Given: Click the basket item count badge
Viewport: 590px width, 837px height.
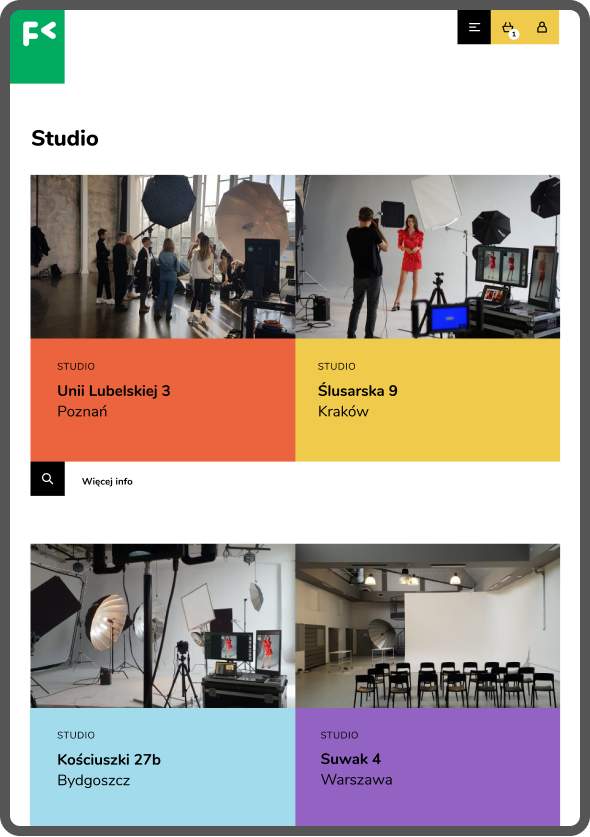Looking at the screenshot, I should 514,34.
